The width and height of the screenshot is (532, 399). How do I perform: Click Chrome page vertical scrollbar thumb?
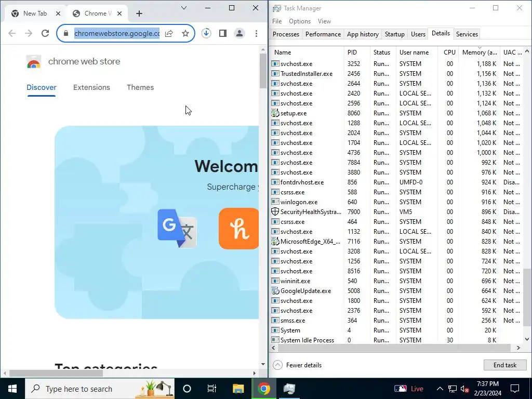point(263,71)
